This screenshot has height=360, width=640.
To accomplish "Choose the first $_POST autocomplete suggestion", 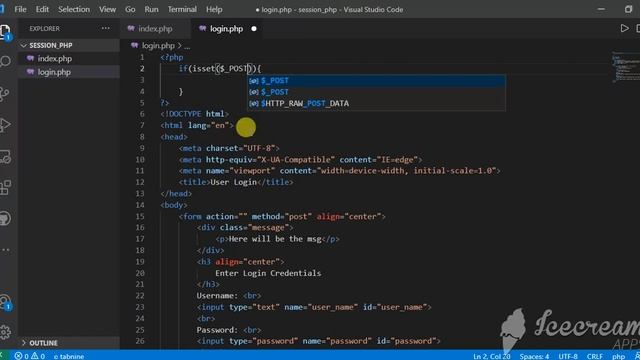I will pos(376,81).
